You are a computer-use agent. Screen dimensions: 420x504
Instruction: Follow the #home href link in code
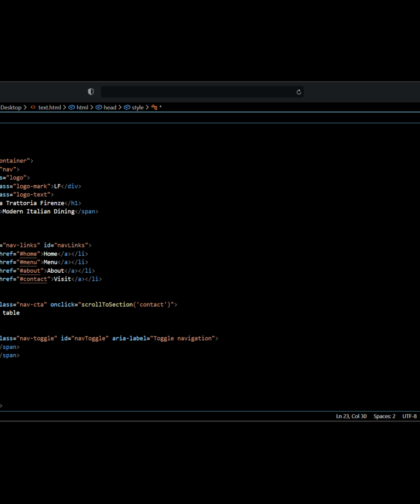tap(28, 254)
